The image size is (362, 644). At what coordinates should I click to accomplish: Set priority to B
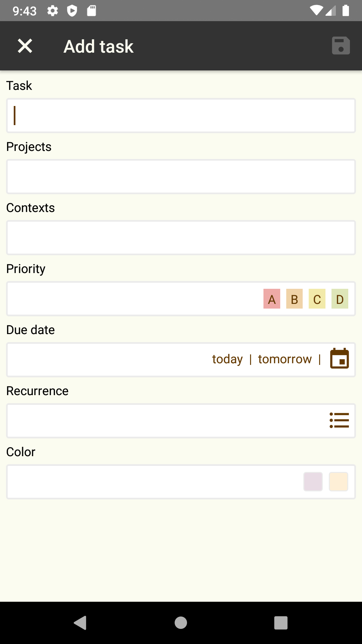tap(294, 299)
